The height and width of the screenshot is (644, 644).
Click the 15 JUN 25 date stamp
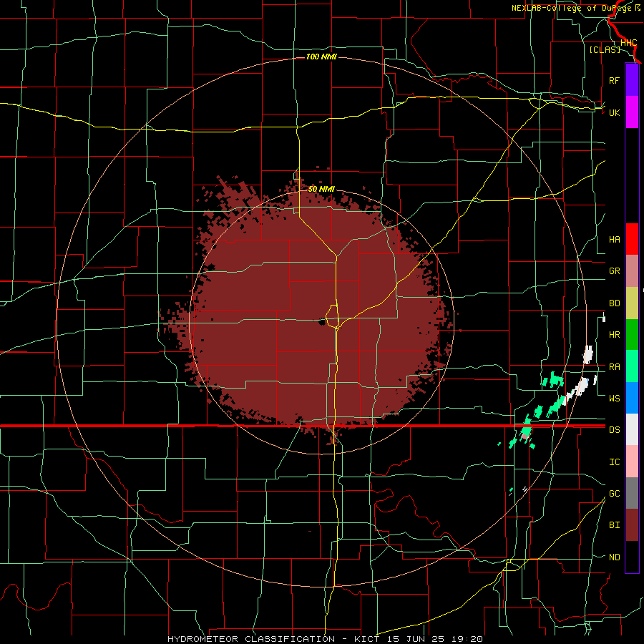tap(416, 639)
